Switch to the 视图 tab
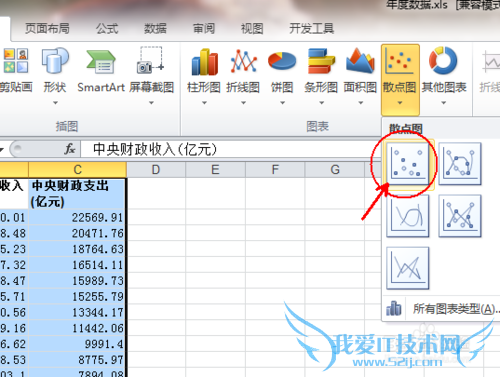The image size is (500, 377). (x=252, y=29)
